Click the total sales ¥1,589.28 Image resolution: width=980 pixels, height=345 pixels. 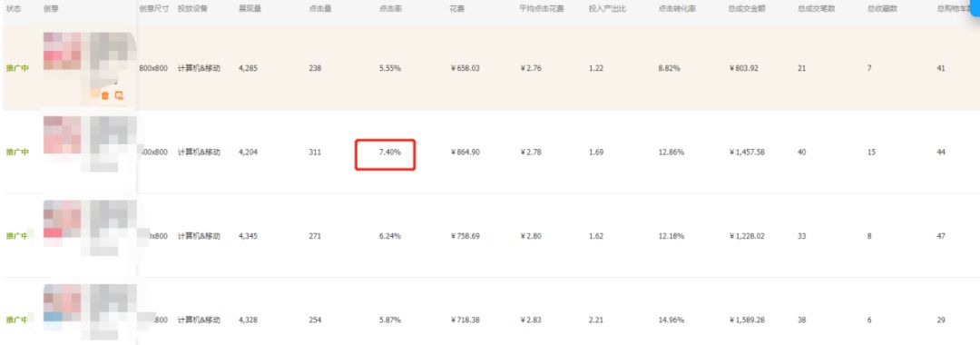[x=747, y=320]
